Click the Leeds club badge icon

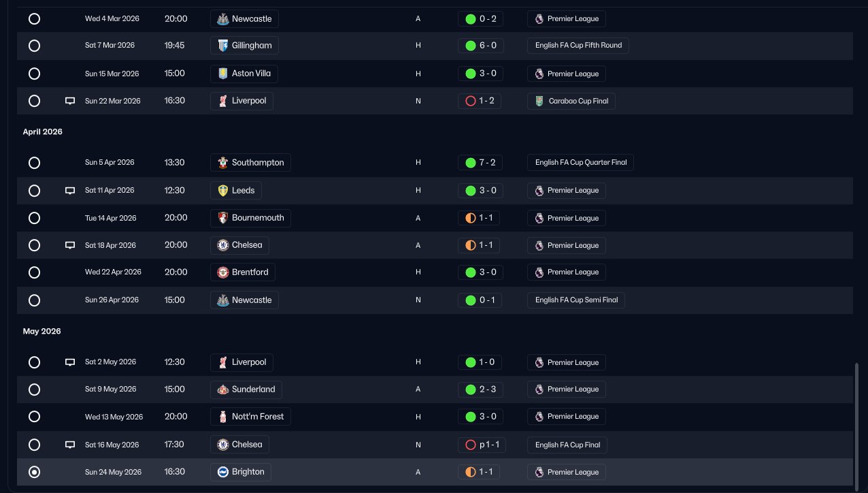pos(222,191)
